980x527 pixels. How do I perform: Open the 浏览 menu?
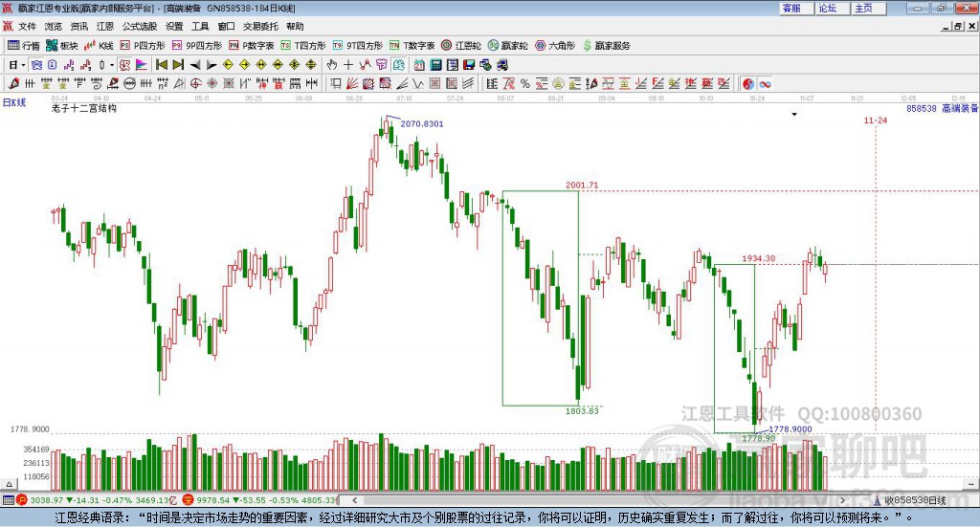coord(54,26)
